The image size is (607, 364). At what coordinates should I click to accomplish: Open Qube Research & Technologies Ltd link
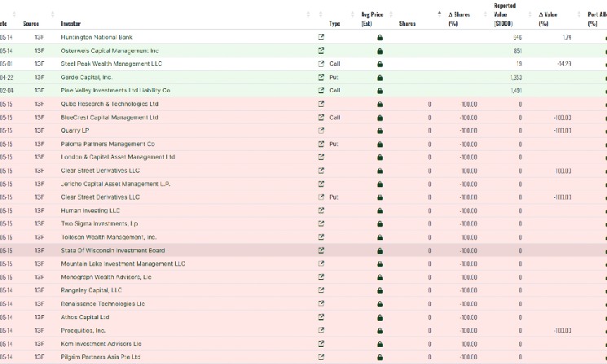pos(109,104)
